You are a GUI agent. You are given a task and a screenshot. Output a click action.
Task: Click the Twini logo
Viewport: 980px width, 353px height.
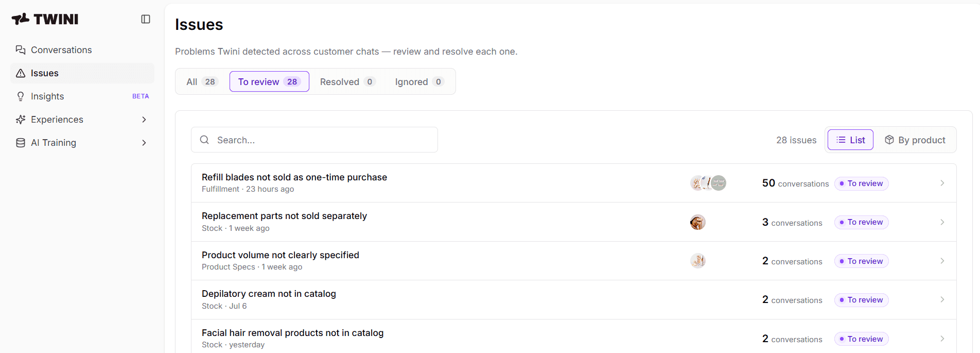click(x=45, y=19)
